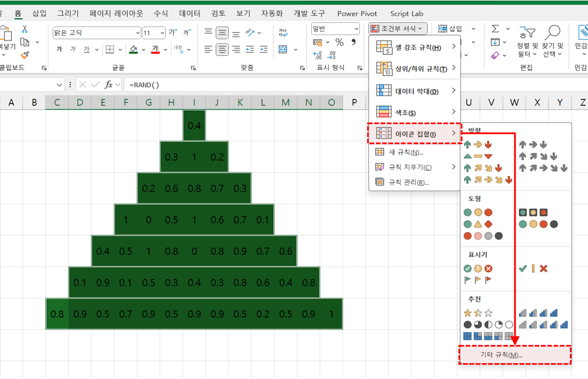Pick the three triangles direction icon set
This screenshot has height=379, width=588.
click(x=477, y=156)
